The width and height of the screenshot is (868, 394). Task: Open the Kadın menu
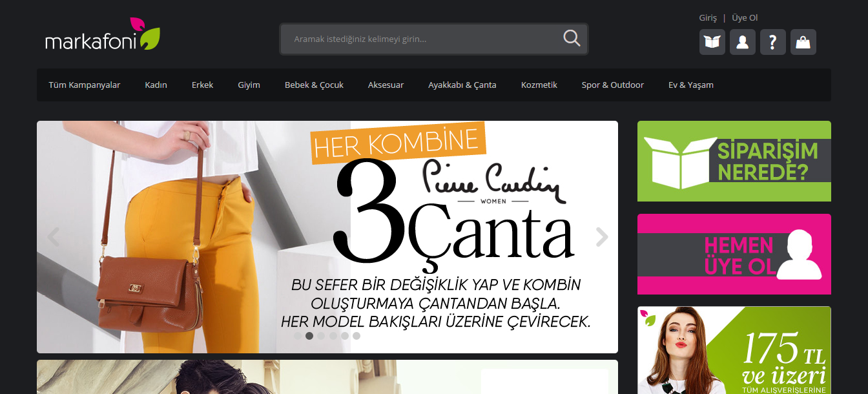(x=156, y=85)
